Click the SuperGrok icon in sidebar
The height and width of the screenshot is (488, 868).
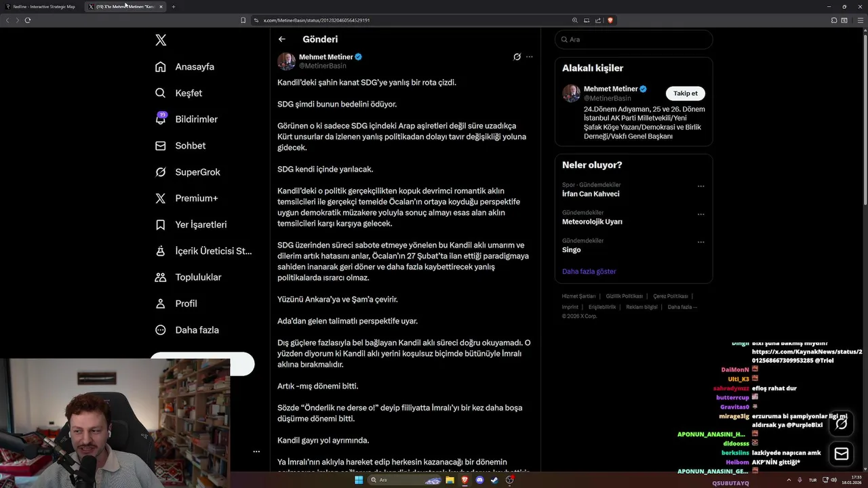tap(161, 172)
